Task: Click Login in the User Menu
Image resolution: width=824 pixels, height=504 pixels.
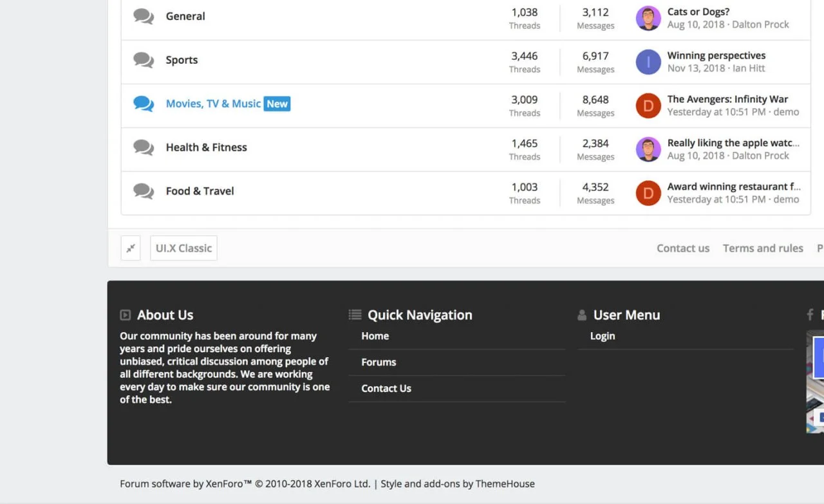Action: click(603, 336)
